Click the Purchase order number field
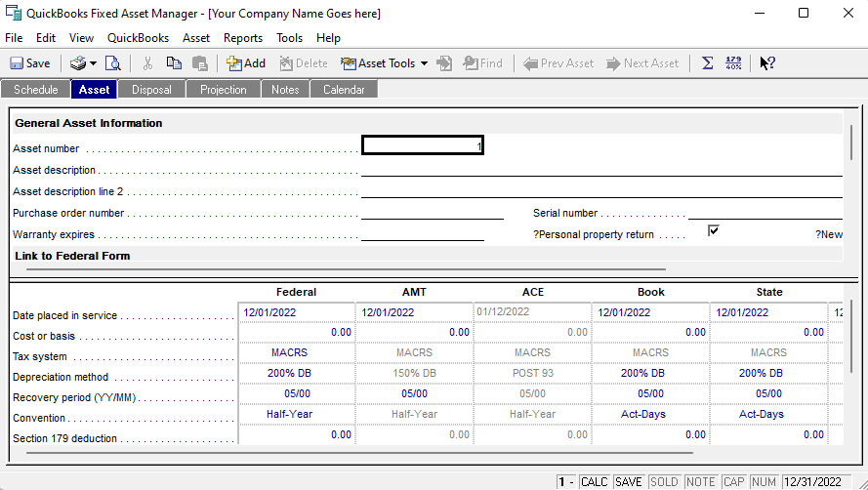This screenshot has height=490, width=868. pos(433,212)
